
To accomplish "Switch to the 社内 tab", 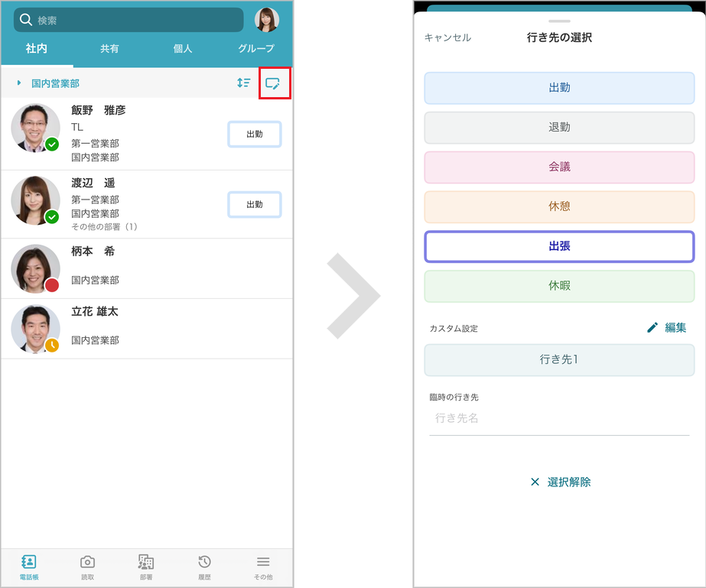I will click(x=37, y=48).
